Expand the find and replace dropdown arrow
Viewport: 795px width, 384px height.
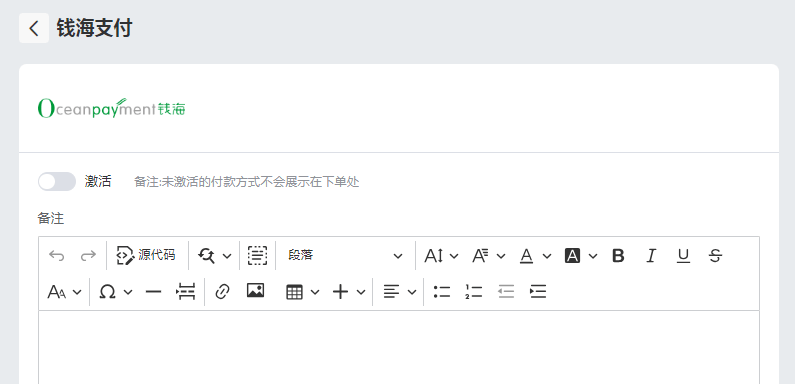[227, 256]
